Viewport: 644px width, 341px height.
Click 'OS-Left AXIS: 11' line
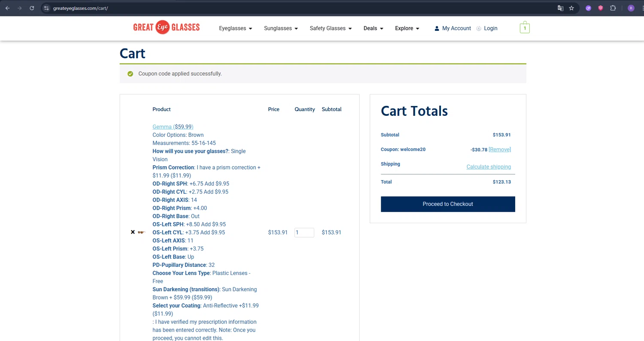point(173,241)
